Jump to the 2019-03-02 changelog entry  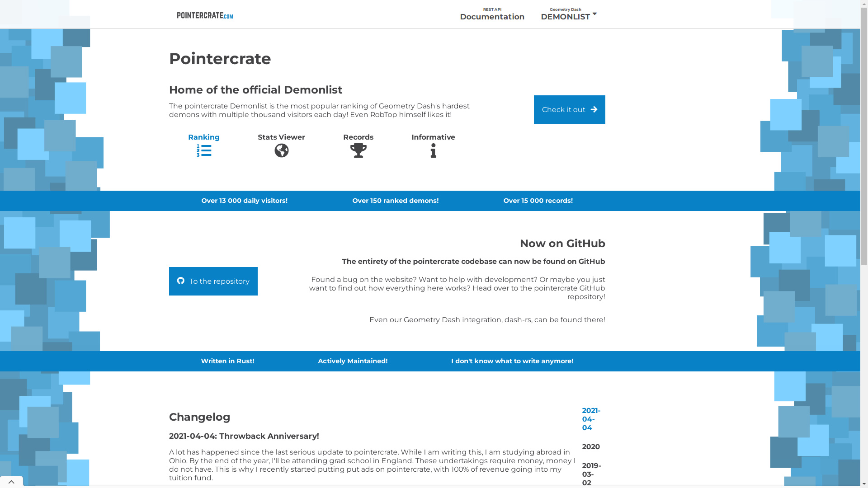[591, 474]
